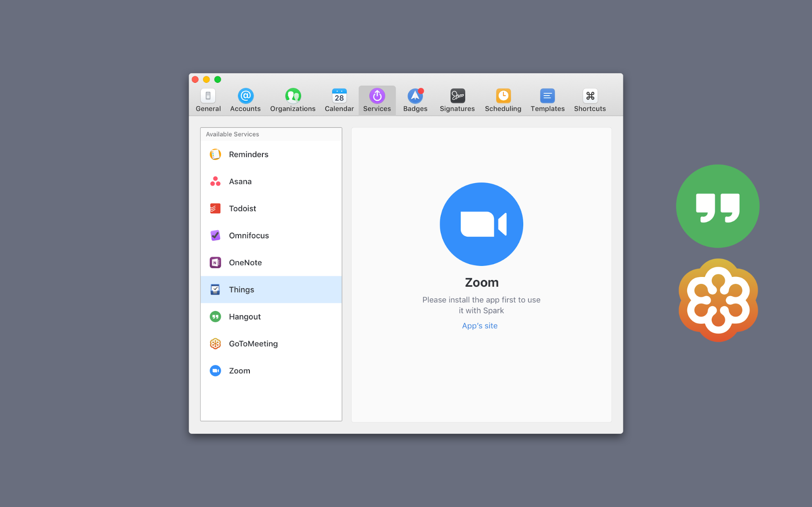Choose GoToMeeting from the services list
This screenshot has height=507, width=812.
pyautogui.click(x=253, y=344)
